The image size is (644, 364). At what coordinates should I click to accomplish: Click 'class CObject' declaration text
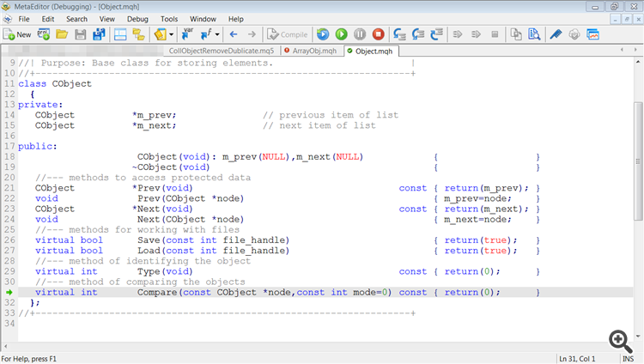click(x=55, y=84)
